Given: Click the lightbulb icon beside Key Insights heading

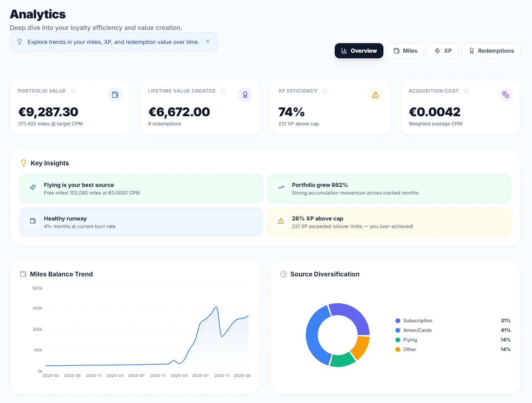Looking at the screenshot, I should pyautogui.click(x=23, y=163).
